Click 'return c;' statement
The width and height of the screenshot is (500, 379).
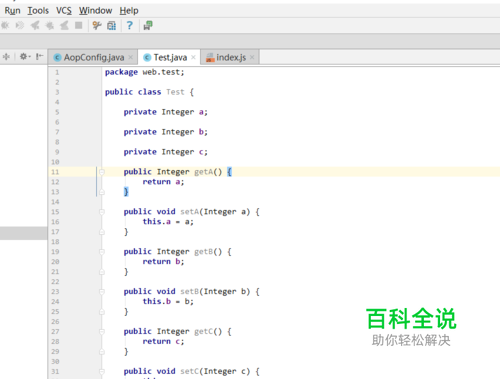pyautogui.click(x=163, y=342)
